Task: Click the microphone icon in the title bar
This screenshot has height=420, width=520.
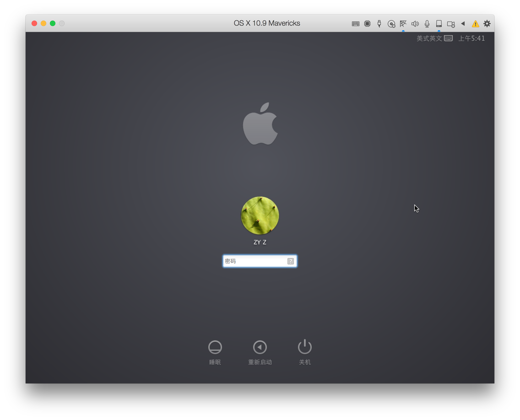Action: point(427,24)
